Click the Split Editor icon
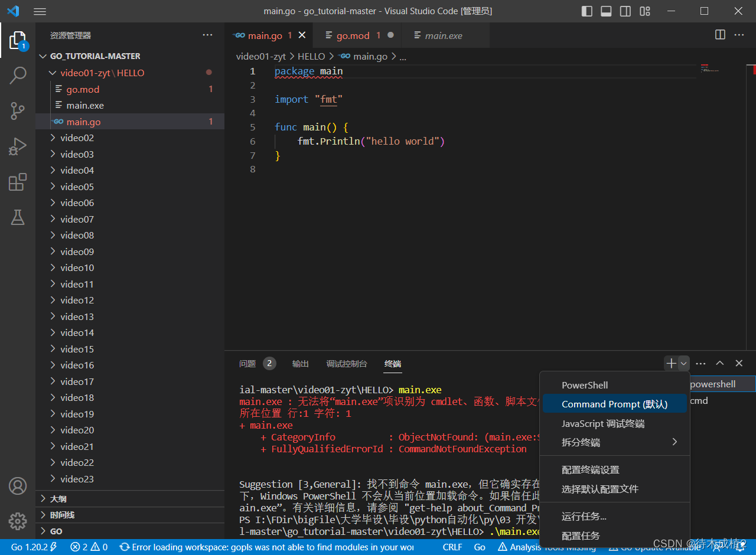756x555 pixels. [720, 35]
